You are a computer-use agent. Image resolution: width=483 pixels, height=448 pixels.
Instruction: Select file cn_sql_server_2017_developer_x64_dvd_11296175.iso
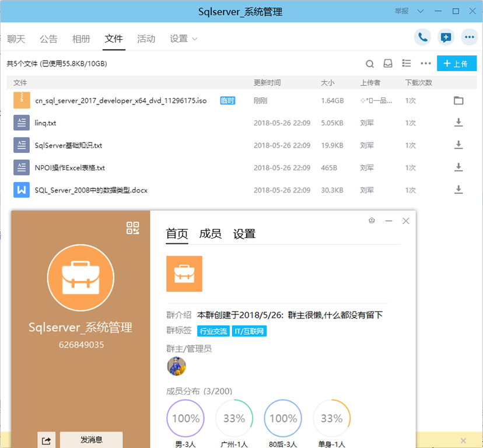point(121,101)
